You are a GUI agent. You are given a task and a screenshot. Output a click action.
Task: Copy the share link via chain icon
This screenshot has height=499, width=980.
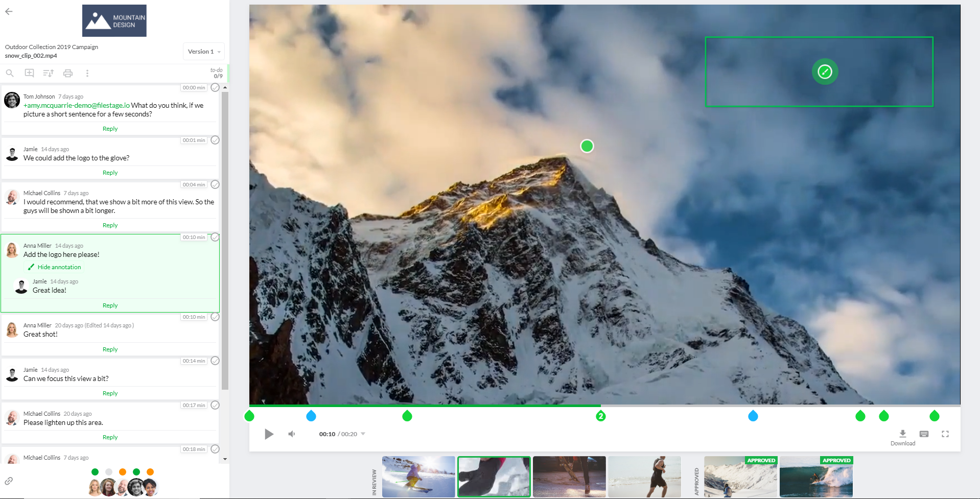(x=9, y=481)
